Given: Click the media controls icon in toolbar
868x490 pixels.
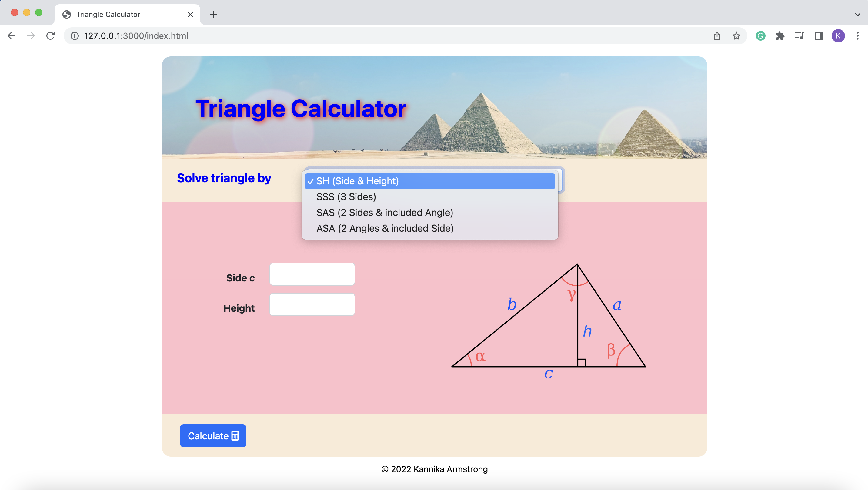Looking at the screenshot, I should [799, 35].
